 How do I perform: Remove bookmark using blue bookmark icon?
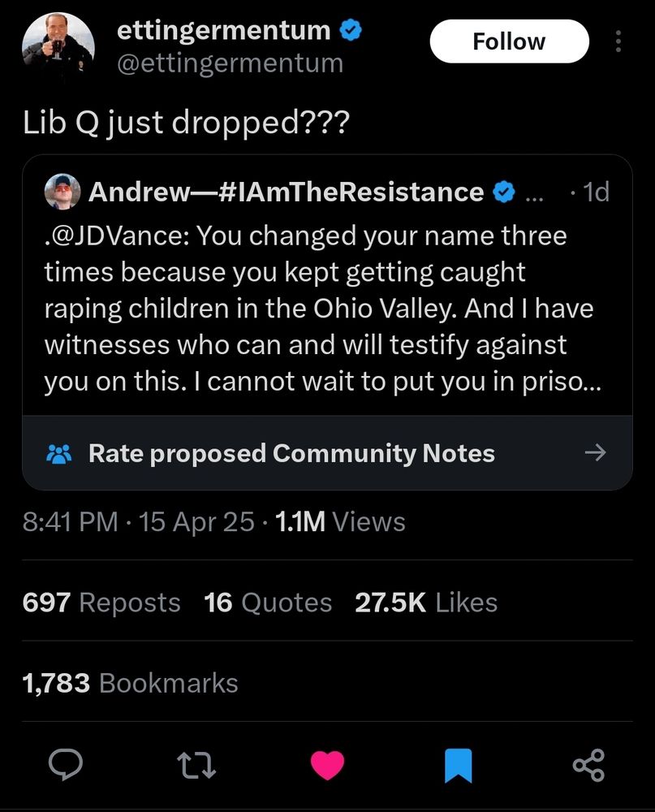[458, 765]
